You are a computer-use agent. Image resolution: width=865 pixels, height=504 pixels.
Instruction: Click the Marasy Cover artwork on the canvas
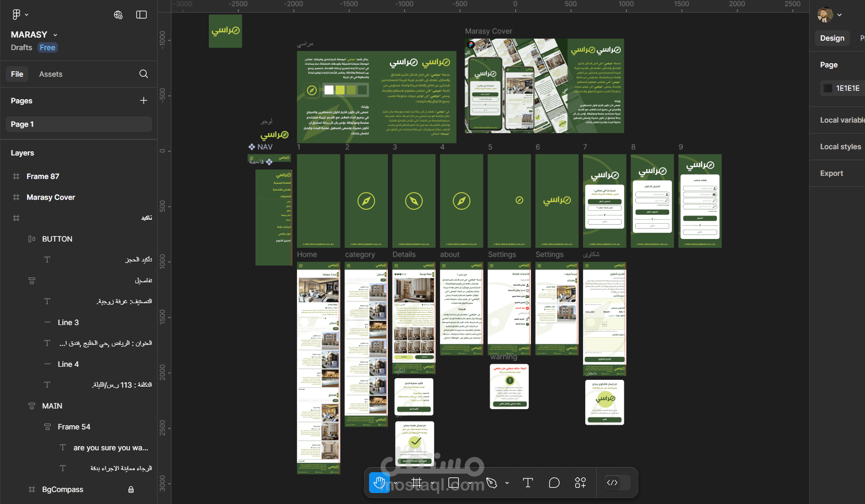pyautogui.click(x=544, y=86)
